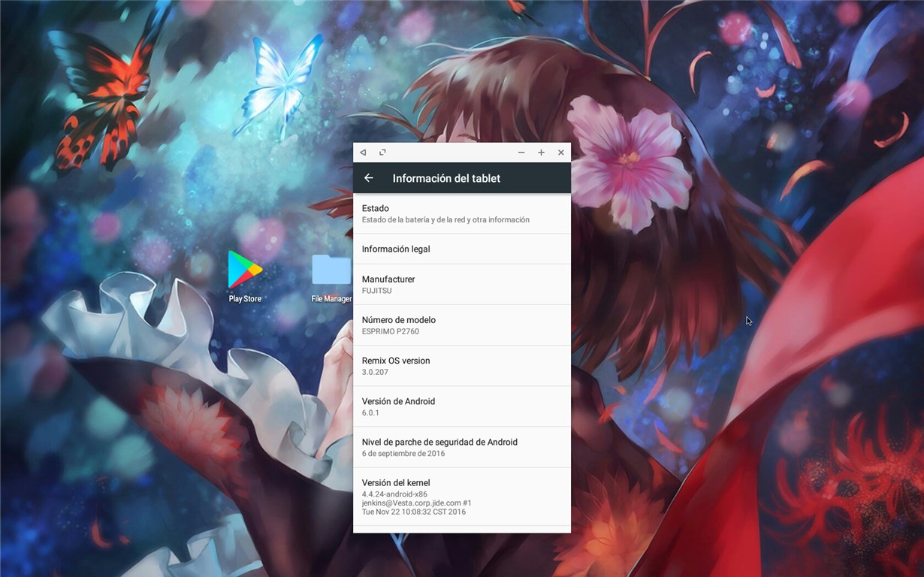This screenshot has height=577, width=924.
Task: Open Información legal
Action: [462, 249]
